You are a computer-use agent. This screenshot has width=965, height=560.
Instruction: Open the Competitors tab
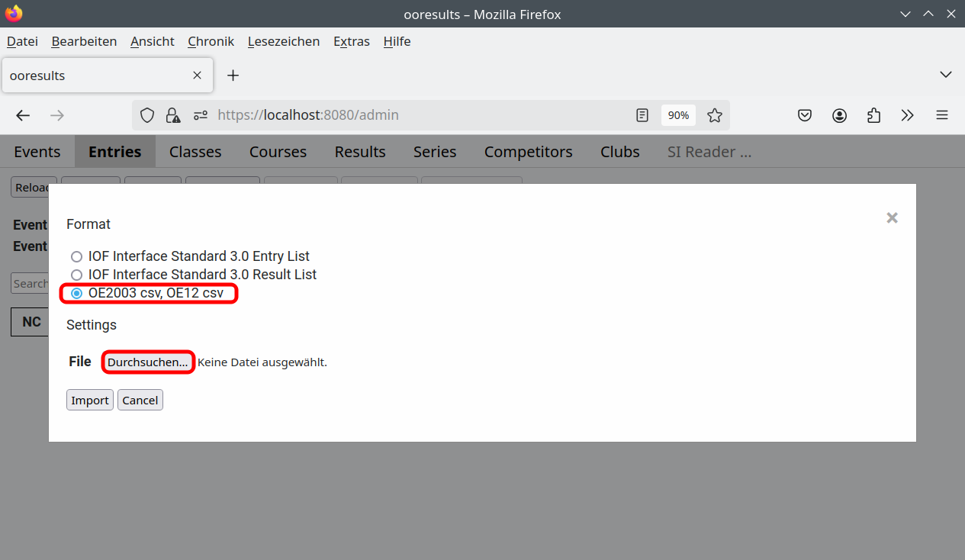pos(529,152)
